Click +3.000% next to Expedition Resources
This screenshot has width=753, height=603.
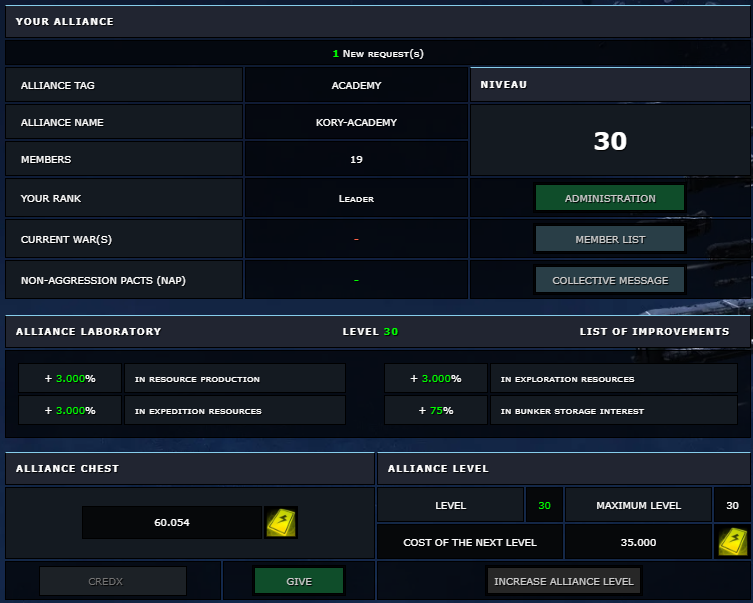point(70,410)
